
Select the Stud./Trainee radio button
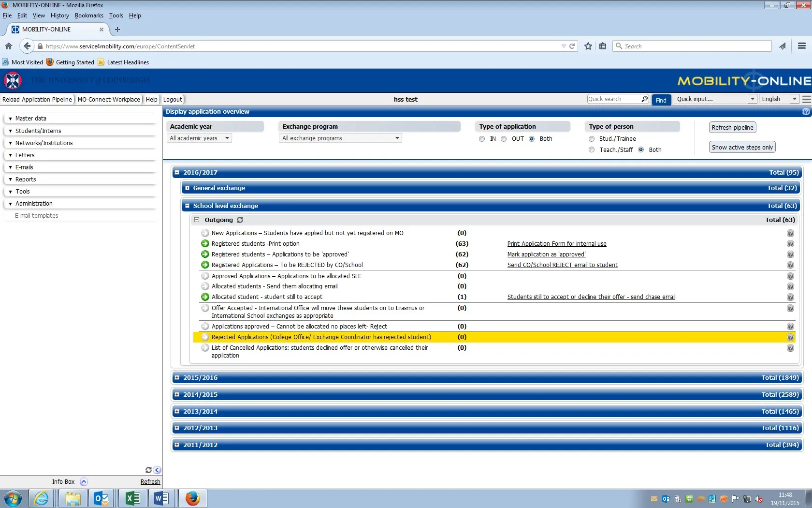[592, 139]
